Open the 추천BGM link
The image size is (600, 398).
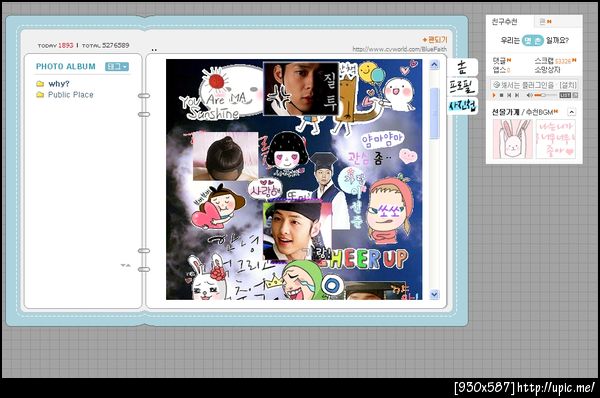point(540,112)
